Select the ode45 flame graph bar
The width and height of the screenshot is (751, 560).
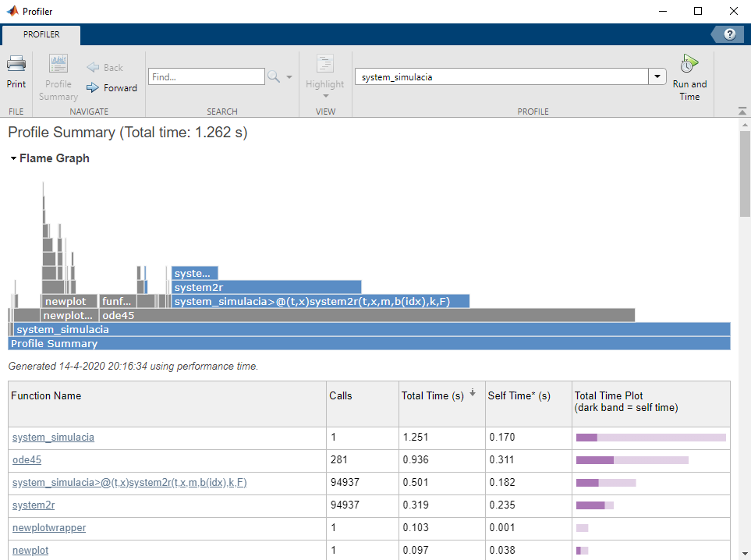coord(367,315)
